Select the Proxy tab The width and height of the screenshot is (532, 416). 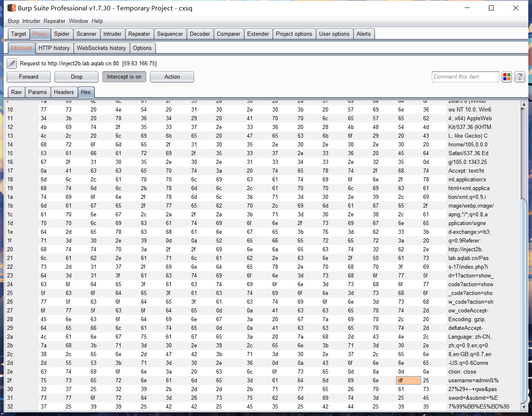40,34
